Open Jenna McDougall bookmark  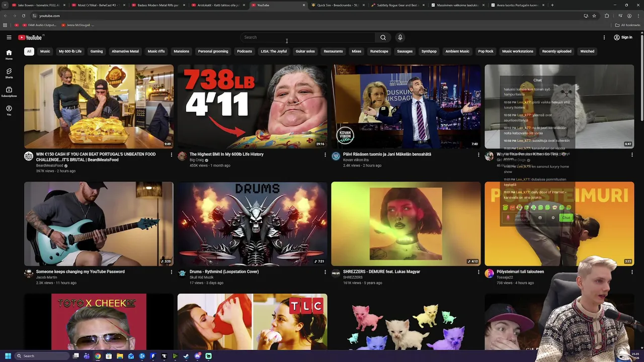tap(77, 25)
